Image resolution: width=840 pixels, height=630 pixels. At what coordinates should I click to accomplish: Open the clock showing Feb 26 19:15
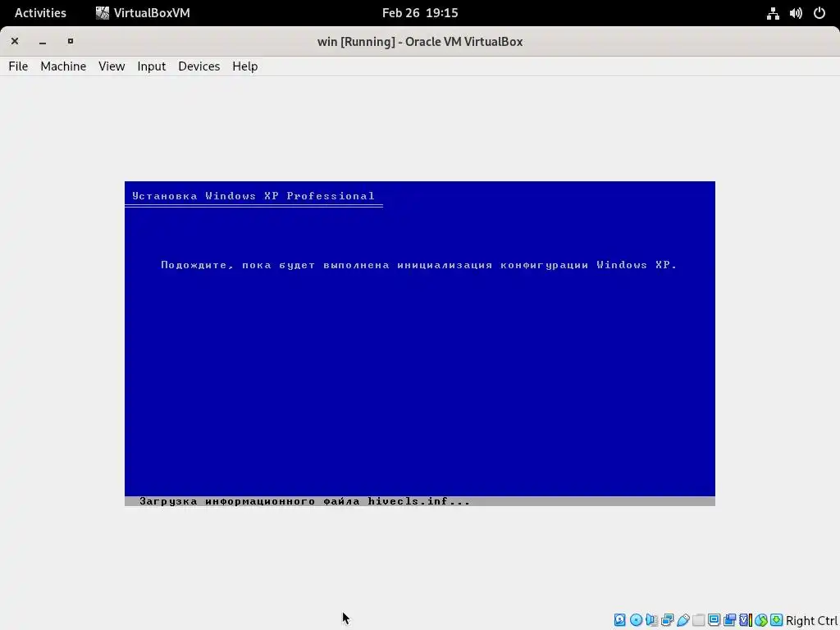click(x=420, y=13)
